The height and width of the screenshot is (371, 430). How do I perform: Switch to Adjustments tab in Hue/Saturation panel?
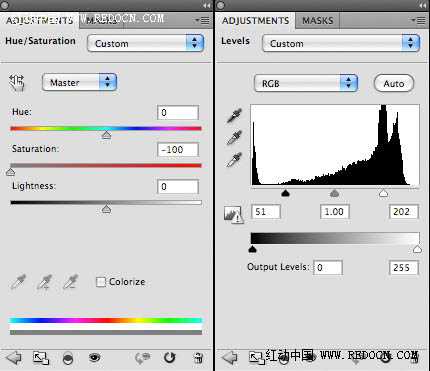click(39, 21)
